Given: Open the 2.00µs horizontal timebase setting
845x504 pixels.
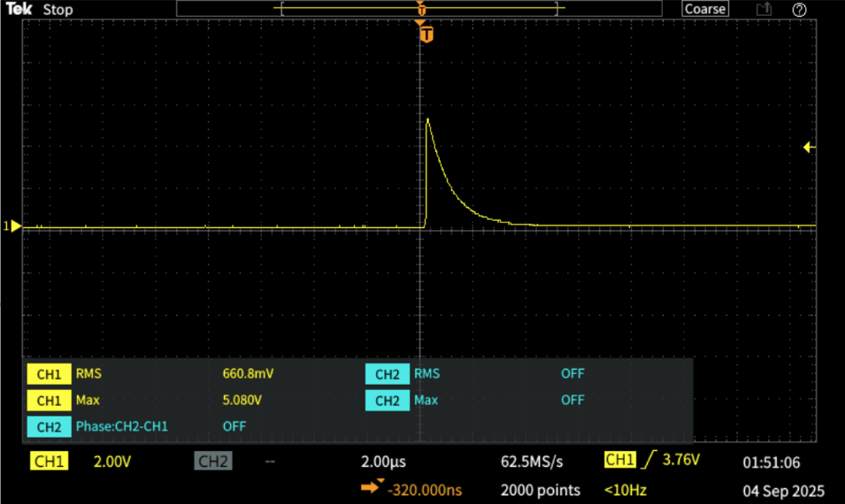Looking at the screenshot, I should point(383,462).
